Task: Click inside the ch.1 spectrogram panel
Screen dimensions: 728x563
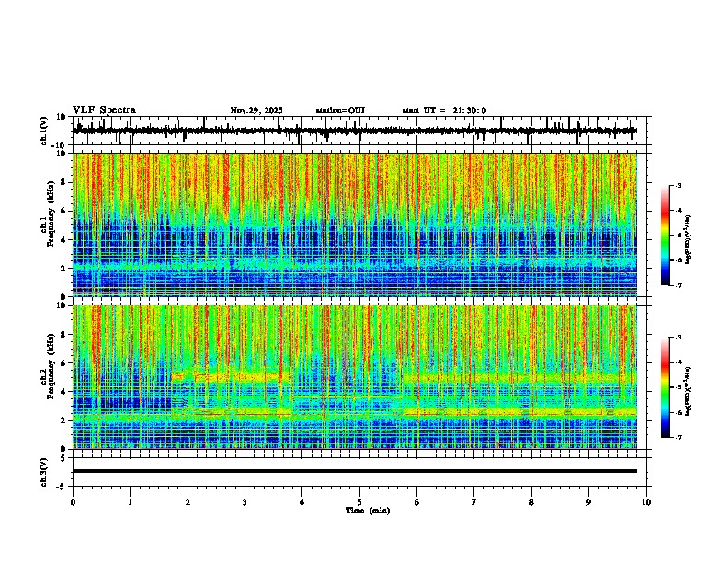Action: tap(355, 224)
